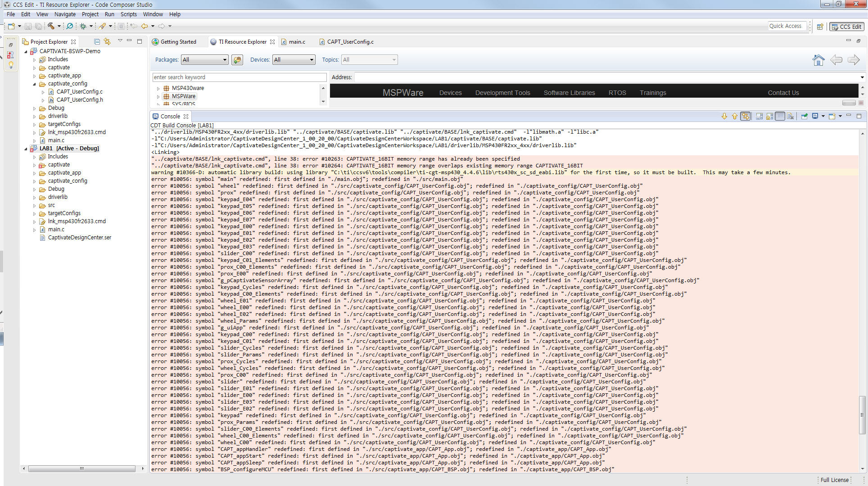The height and width of the screenshot is (486, 868).
Task: Pin the Console view
Action: click(x=804, y=116)
